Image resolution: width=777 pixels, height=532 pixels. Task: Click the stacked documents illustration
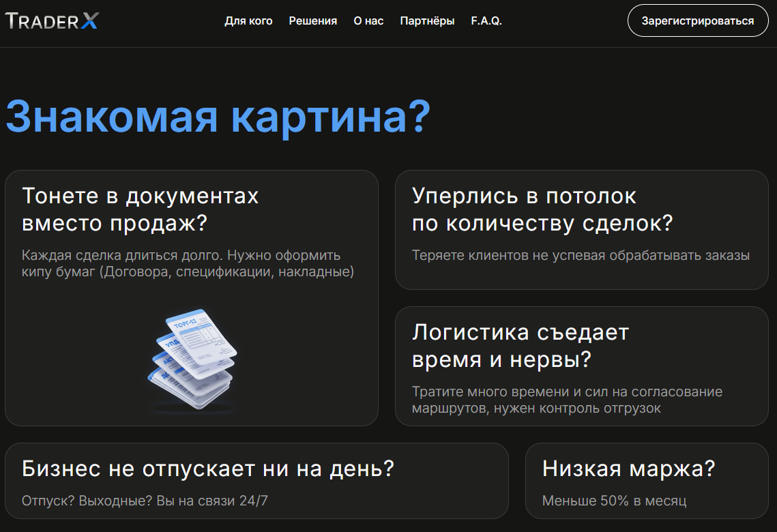point(192,360)
